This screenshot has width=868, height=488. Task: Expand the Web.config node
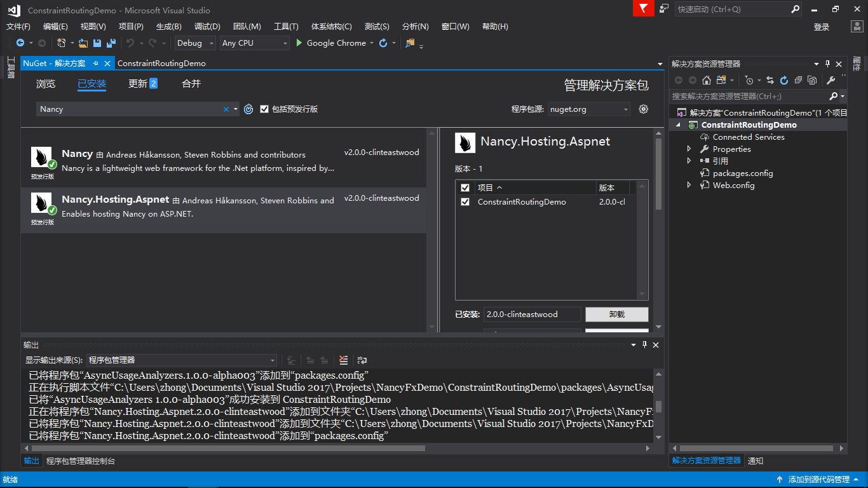(x=689, y=185)
